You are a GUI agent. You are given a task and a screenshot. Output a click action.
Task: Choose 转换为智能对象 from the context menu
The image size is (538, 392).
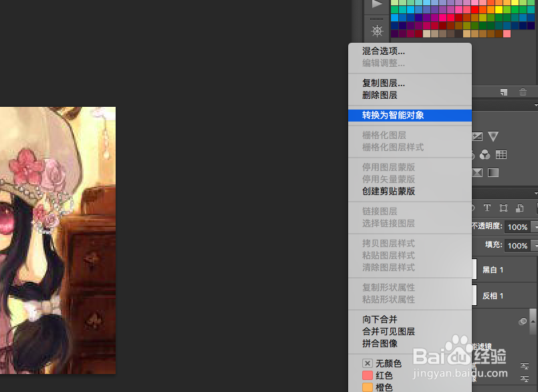pos(410,116)
